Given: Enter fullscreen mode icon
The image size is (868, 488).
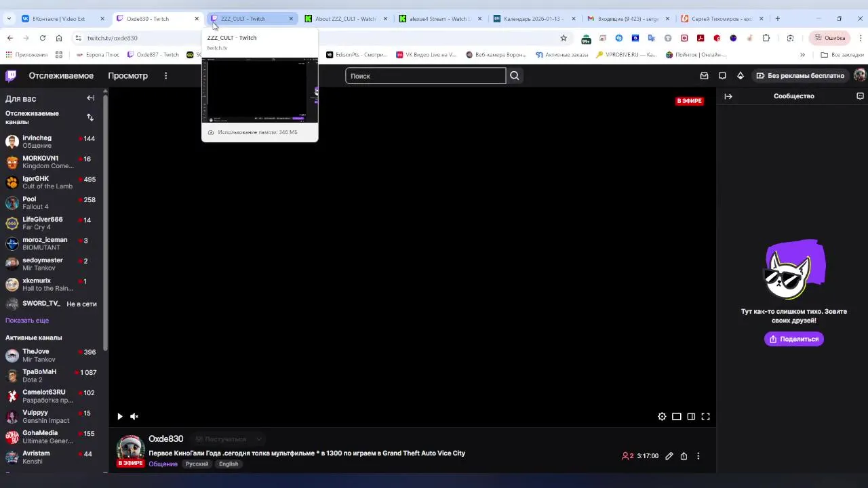Looking at the screenshot, I should tap(705, 416).
